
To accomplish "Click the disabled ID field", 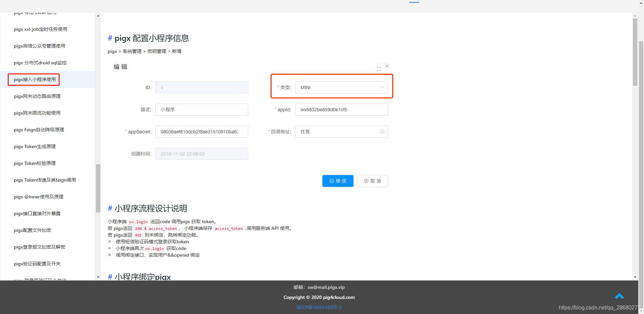I will tap(202, 87).
